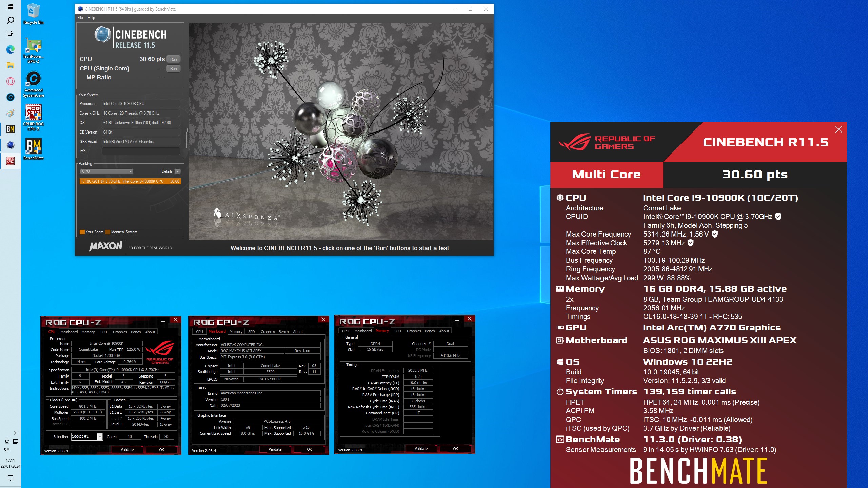Click Validate in the Memory CPU-Z window
Screen dimensions: 868x488
[421, 449]
